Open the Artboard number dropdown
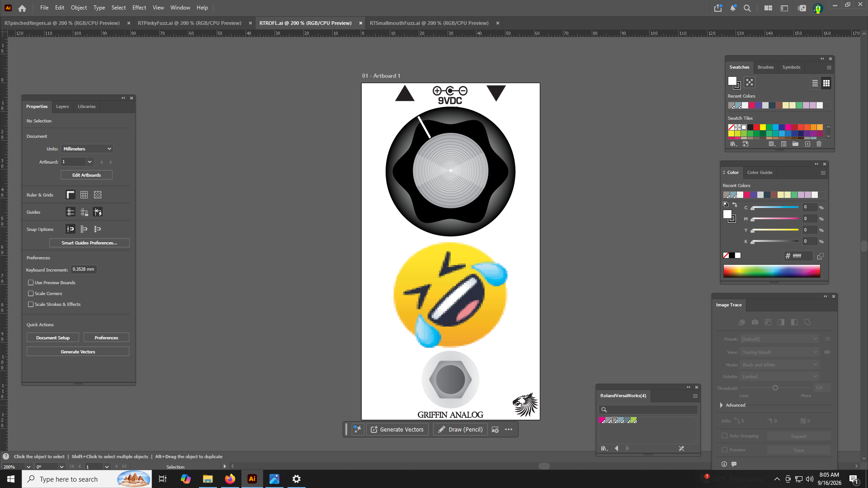 coord(90,162)
